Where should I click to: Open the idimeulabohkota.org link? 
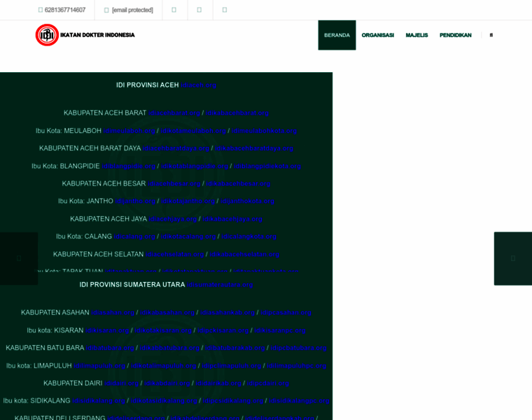click(x=265, y=131)
